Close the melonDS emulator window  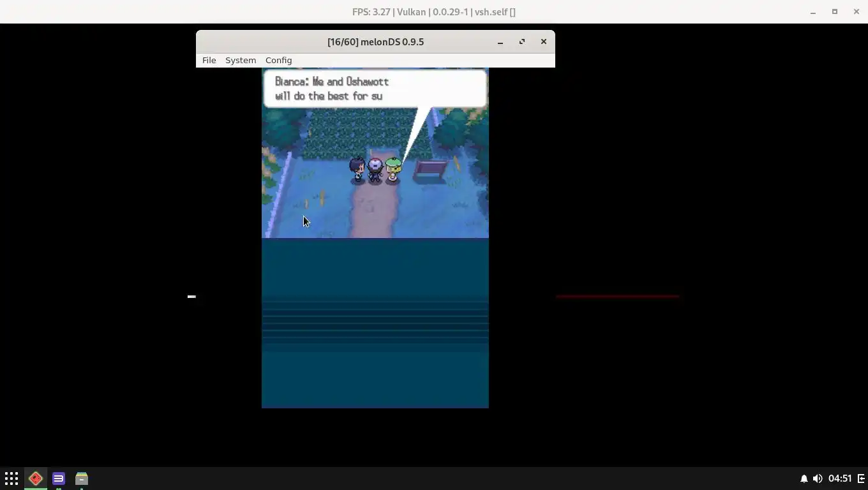pyautogui.click(x=544, y=42)
